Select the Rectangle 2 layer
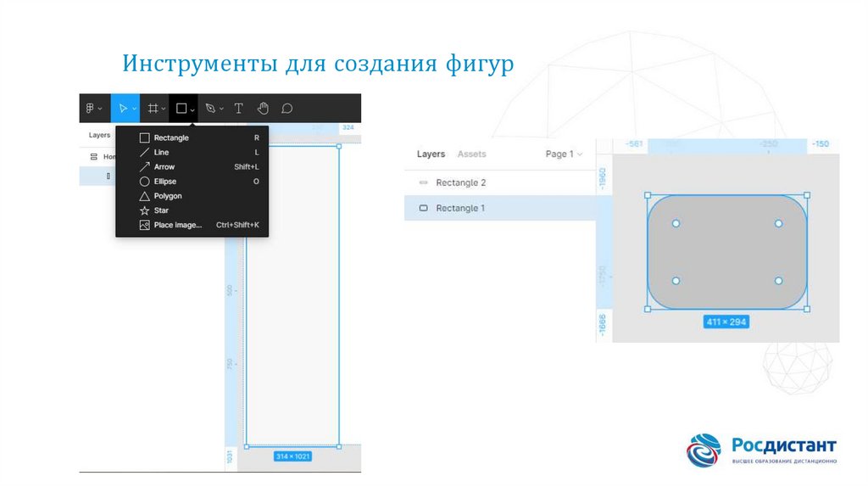Viewport: 868px width, 487px height. (500, 182)
